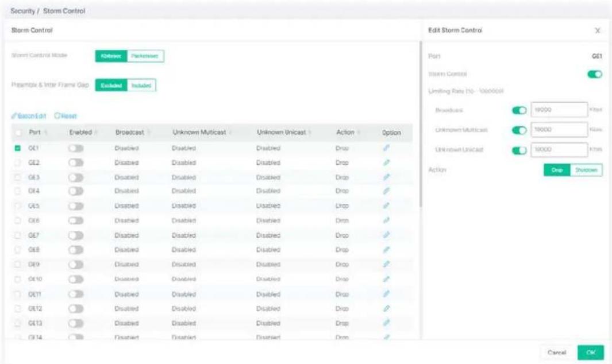Open the edit pencil for port GE4
612x364 pixels.
click(x=386, y=191)
